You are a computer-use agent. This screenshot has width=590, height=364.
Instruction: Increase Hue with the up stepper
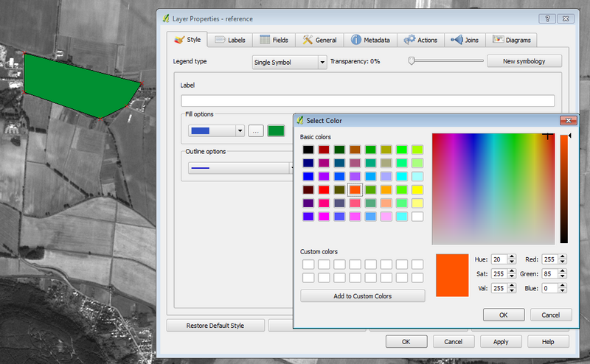[x=511, y=257]
